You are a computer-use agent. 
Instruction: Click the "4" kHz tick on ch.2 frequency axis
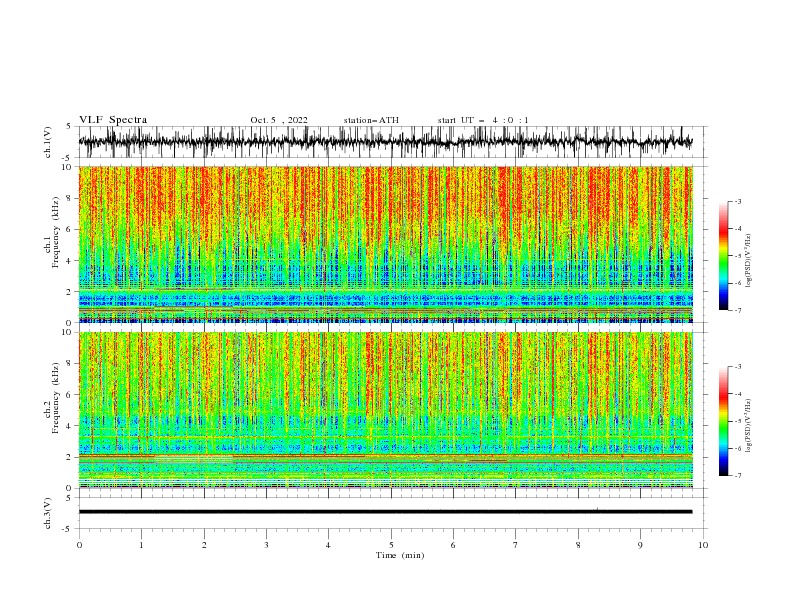tap(70, 426)
